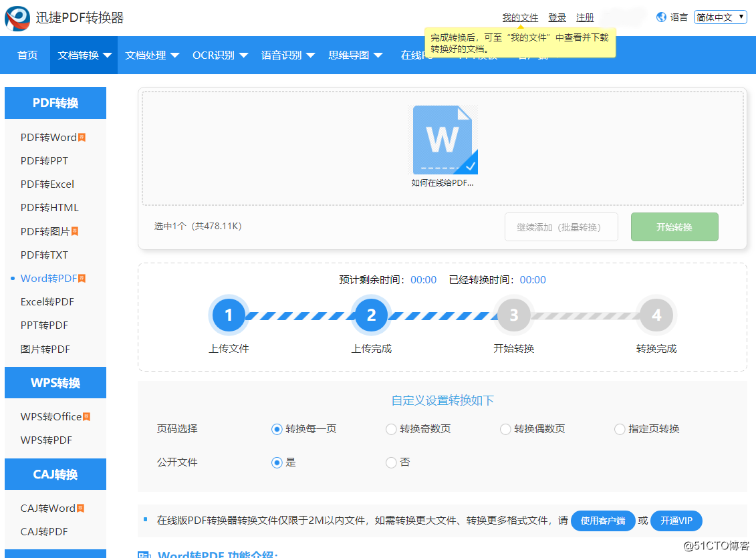Click the 开通VIP button
The image size is (756, 558).
tap(676, 521)
